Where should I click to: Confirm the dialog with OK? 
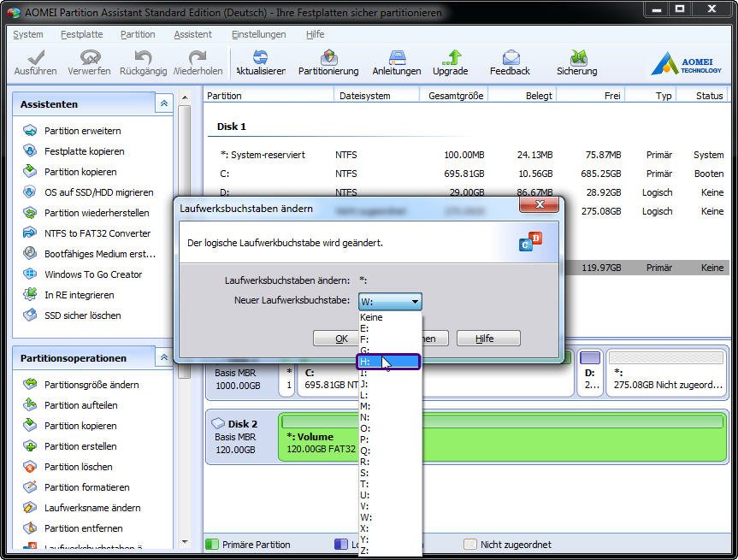(335, 339)
